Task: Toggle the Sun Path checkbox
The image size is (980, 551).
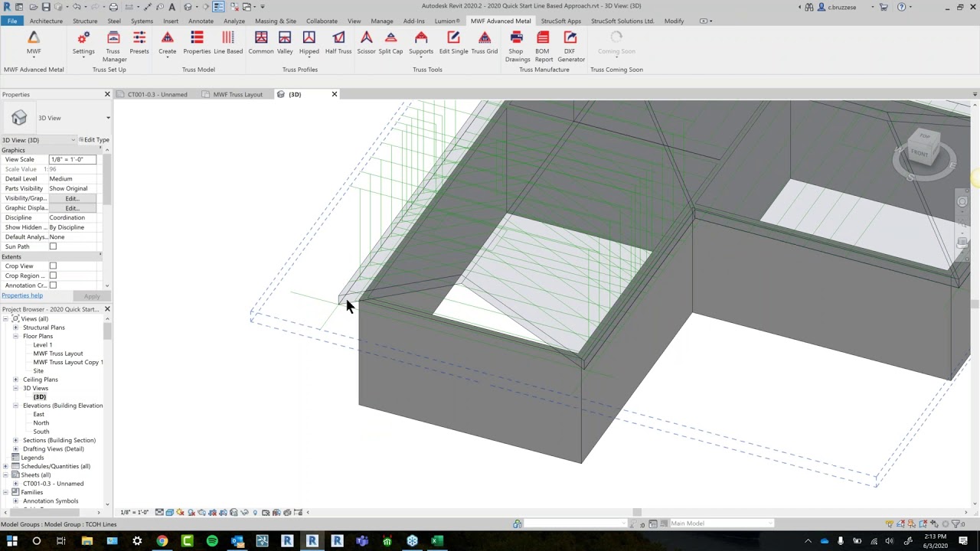Action: 53,246
